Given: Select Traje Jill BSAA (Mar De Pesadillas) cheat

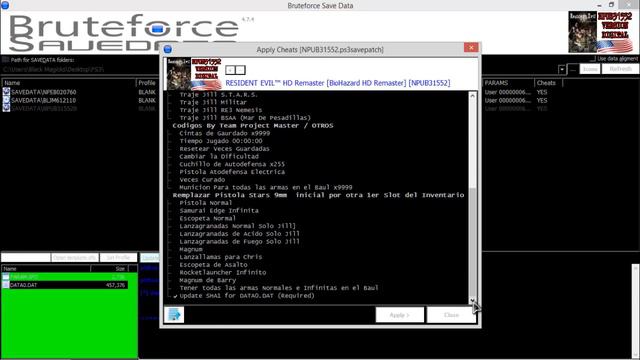Looking at the screenshot, I should pos(245,118).
